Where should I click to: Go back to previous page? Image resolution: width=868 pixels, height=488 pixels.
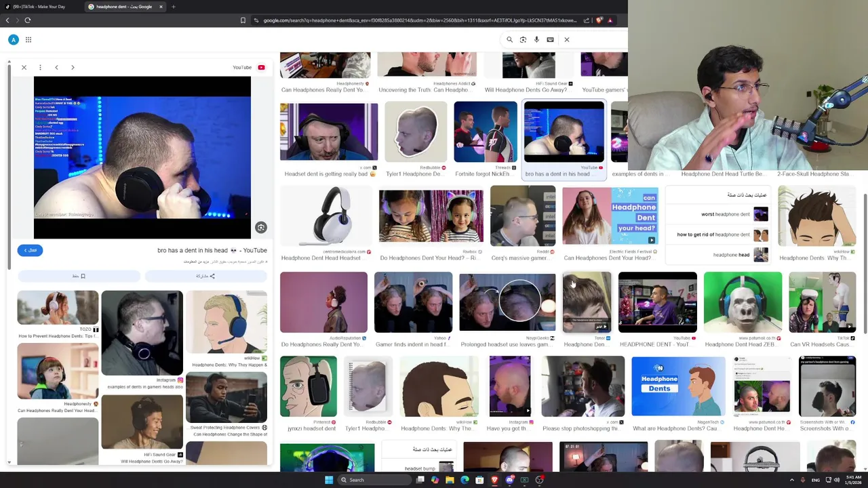(x=7, y=20)
